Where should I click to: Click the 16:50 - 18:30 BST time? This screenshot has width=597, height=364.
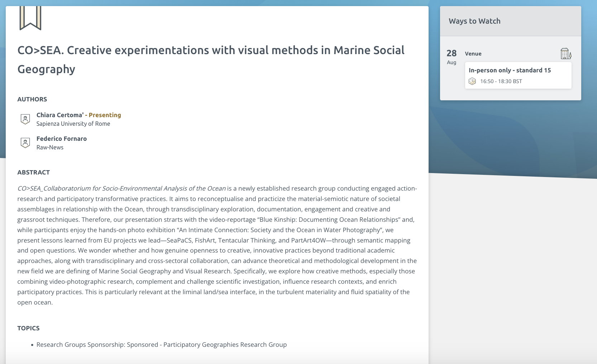(501, 81)
